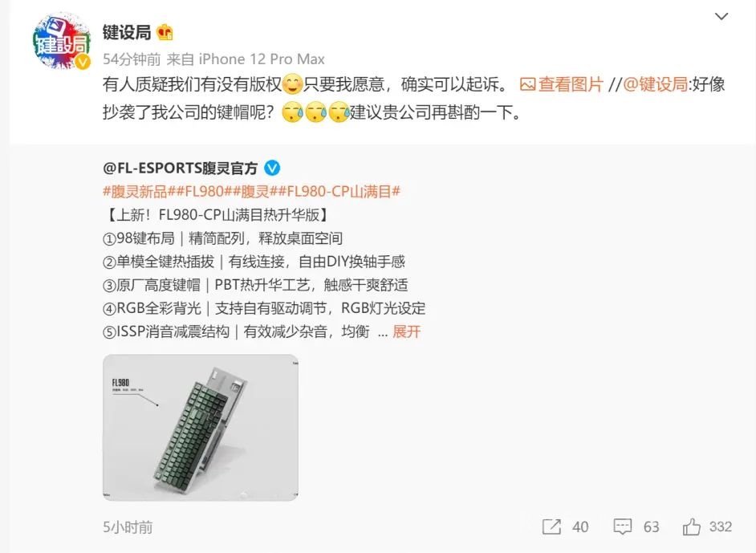Viewport: 756px width, 553px height.
Task: Open the @键设局 mention link
Action: [655, 84]
